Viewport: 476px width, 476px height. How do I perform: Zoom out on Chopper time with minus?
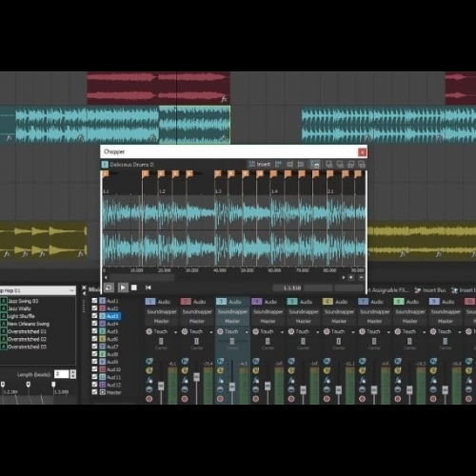(361, 278)
